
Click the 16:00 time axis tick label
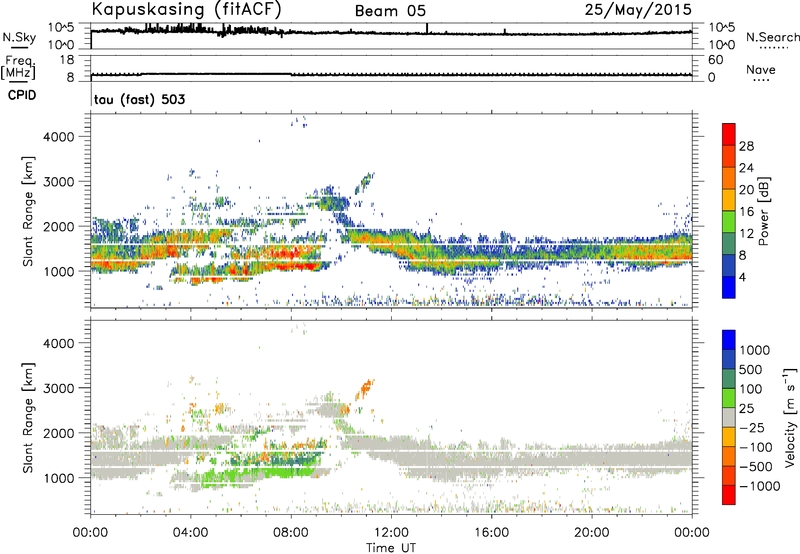click(x=491, y=533)
